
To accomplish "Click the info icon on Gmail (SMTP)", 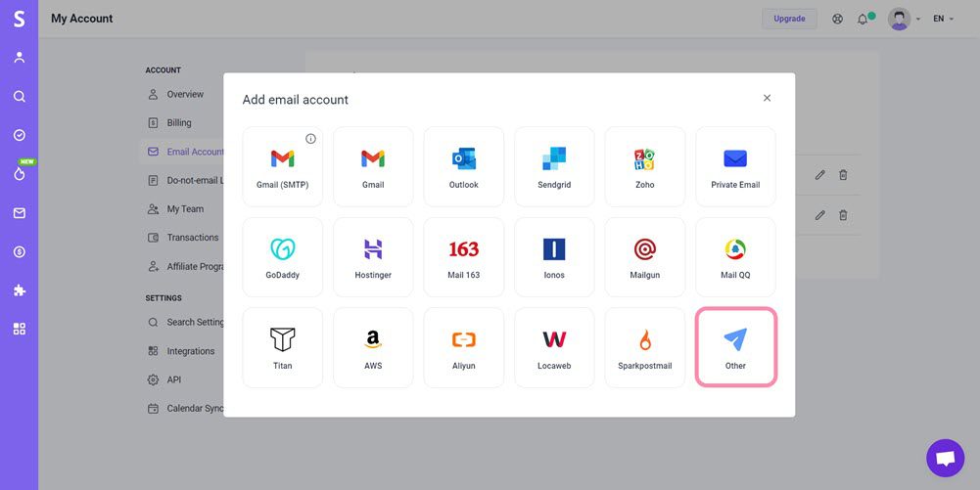I will (x=311, y=139).
